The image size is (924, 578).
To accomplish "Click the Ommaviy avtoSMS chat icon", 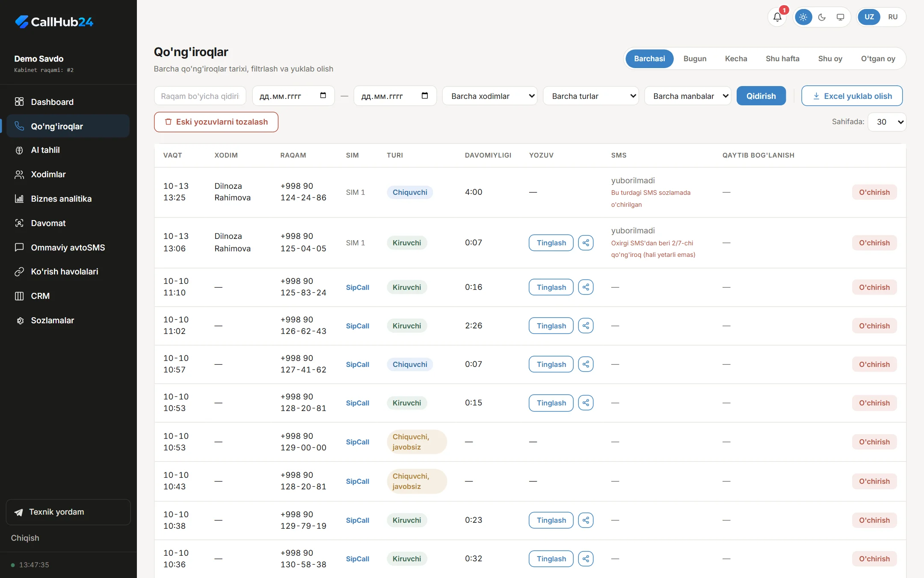I will pos(19,247).
